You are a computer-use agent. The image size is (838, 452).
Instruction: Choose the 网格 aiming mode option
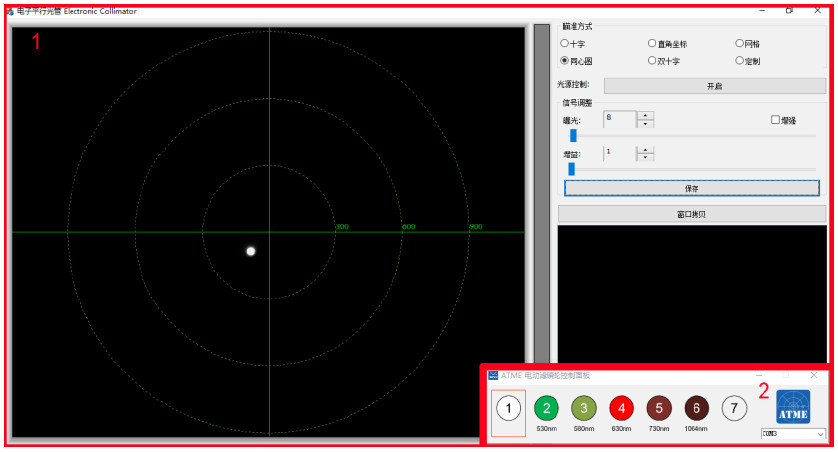tap(740, 44)
